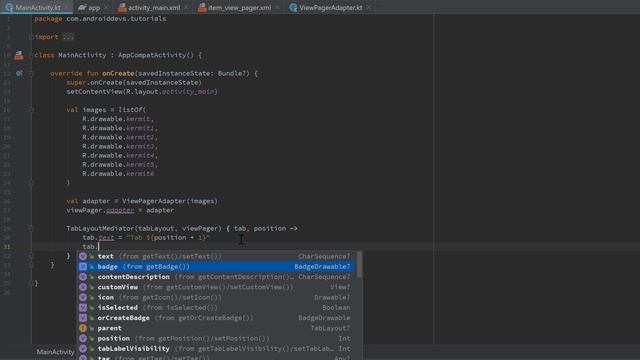Select the orCreateBadge suggestion
This screenshot has height=360, width=640.
tap(216, 318)
